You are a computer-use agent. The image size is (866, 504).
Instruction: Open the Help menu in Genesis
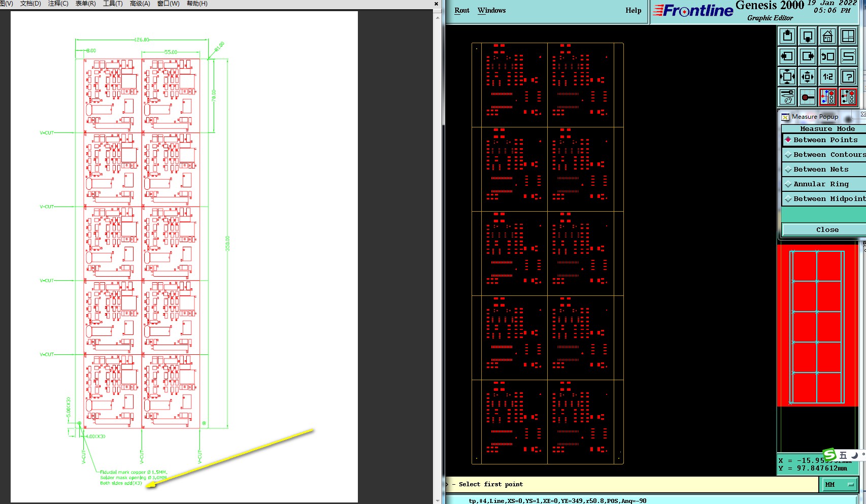coord(634,11)
